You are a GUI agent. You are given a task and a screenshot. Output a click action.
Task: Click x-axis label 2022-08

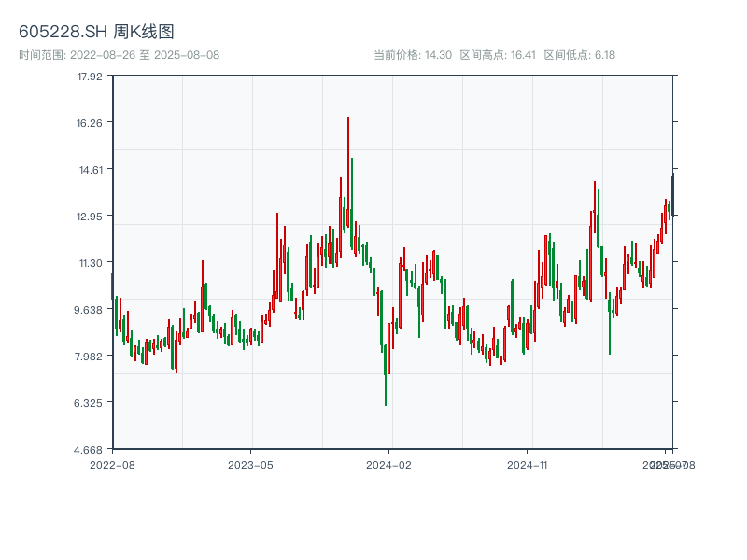click(x=112, y=465)
